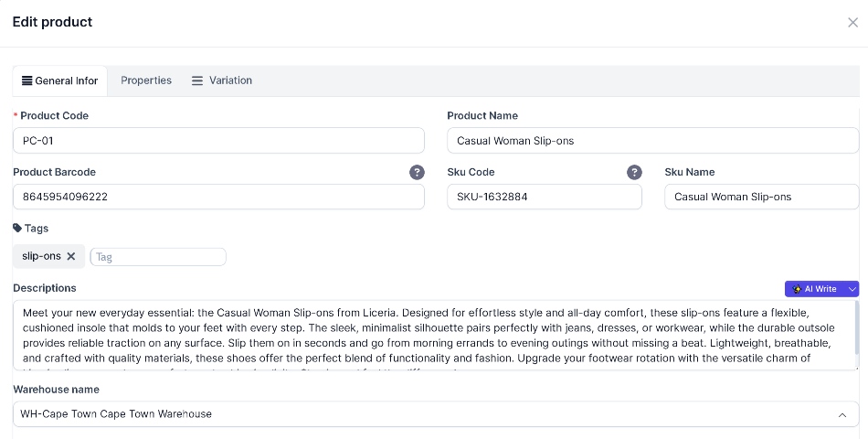Screen dimensions: 868x439
Task: Open the AI Write dropdown arrow
Action: coord(852,289)
